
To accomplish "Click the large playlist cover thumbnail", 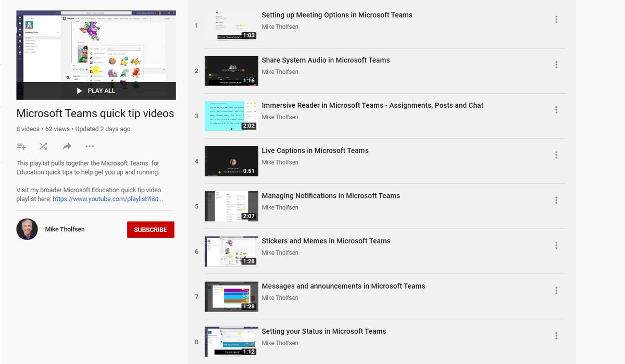I will [96, 55].
